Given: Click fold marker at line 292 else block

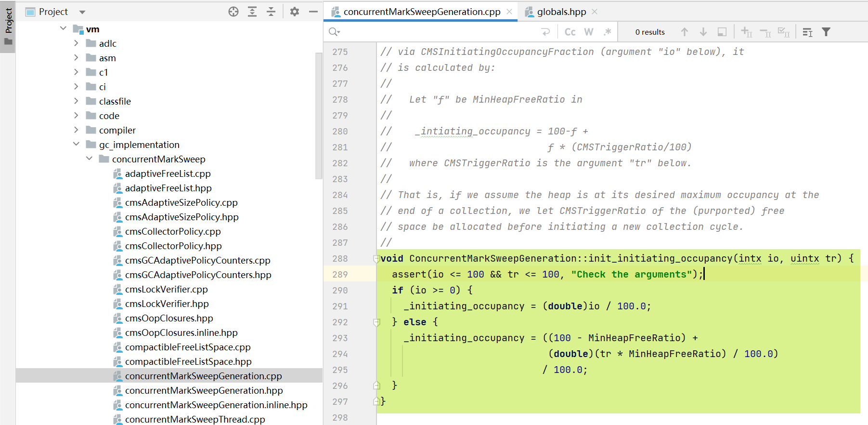Looking at the screenshot, I should pyautogui.click(x=376, y=322).
